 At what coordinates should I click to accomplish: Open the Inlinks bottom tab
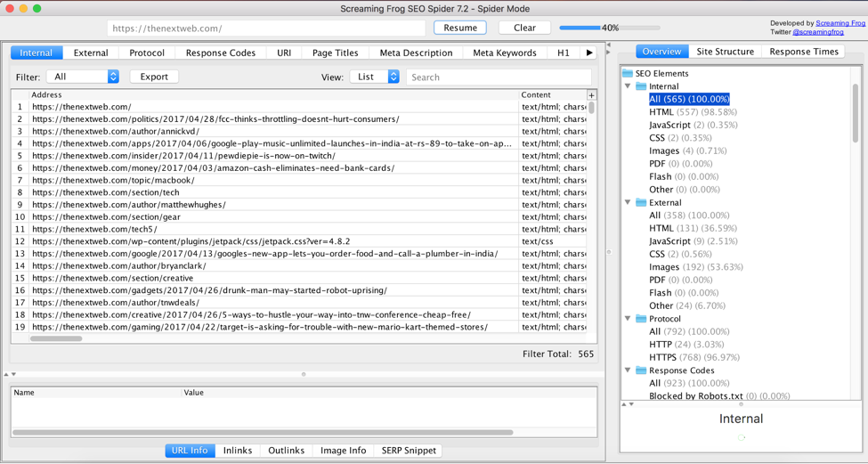[238, 450]
